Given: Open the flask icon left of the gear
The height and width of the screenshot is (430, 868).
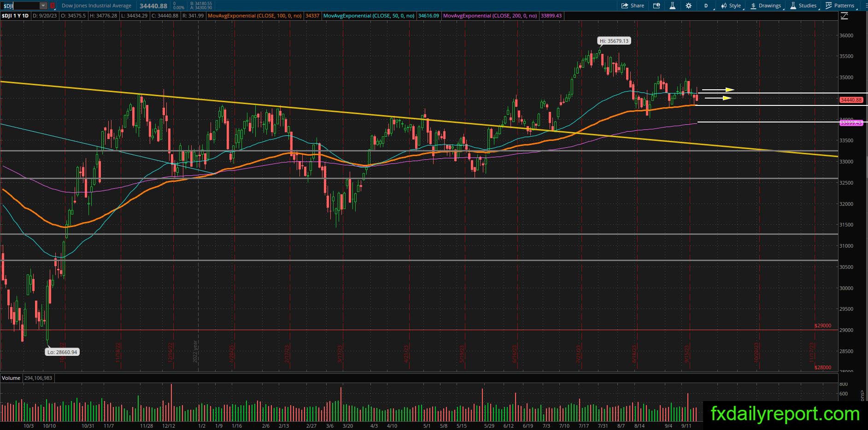Looking at the screenshot, I should click(672, 6).
